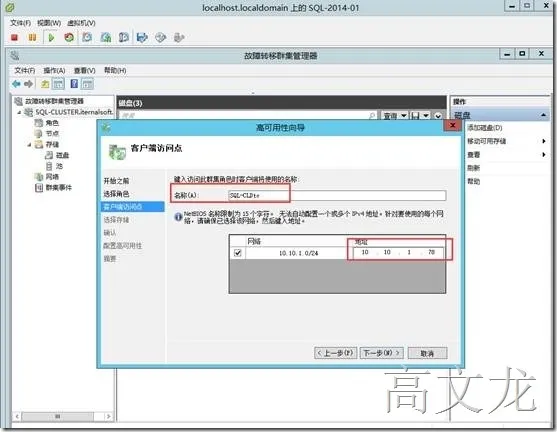The width and height of the screenshot is (557, 432).
Task: Open the 查询 dropdown in disk panel
Action: click(394, 116)
